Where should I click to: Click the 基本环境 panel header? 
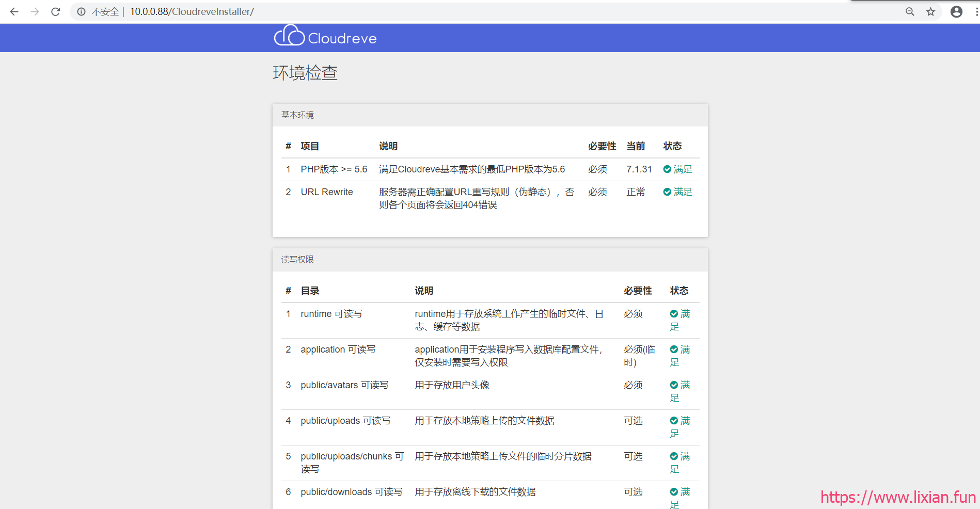coord(490,115)
